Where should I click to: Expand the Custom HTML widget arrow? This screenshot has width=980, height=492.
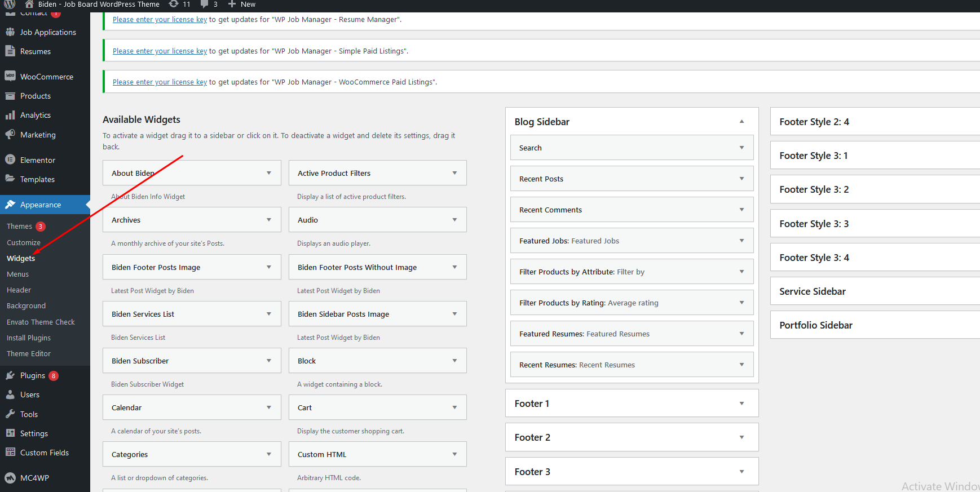click(454, 454)
